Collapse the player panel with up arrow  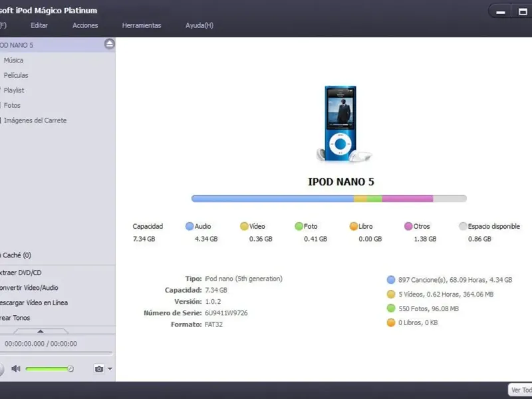pos(41,331)
